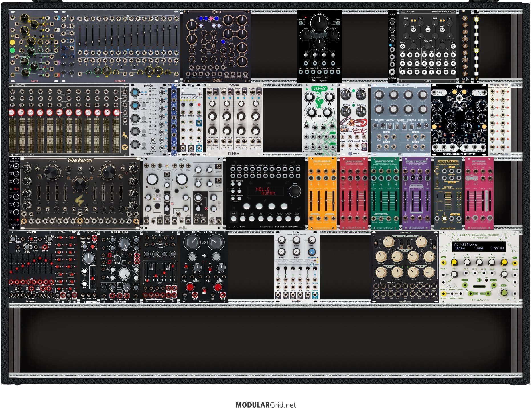The image size is (532, 411).
Task: Click the ACL logo on VC Dual Delay
Action: [x=401, y=154]
